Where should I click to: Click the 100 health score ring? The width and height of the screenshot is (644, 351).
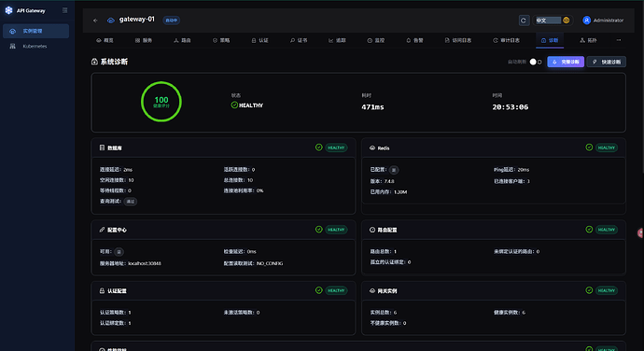point(161,102)
